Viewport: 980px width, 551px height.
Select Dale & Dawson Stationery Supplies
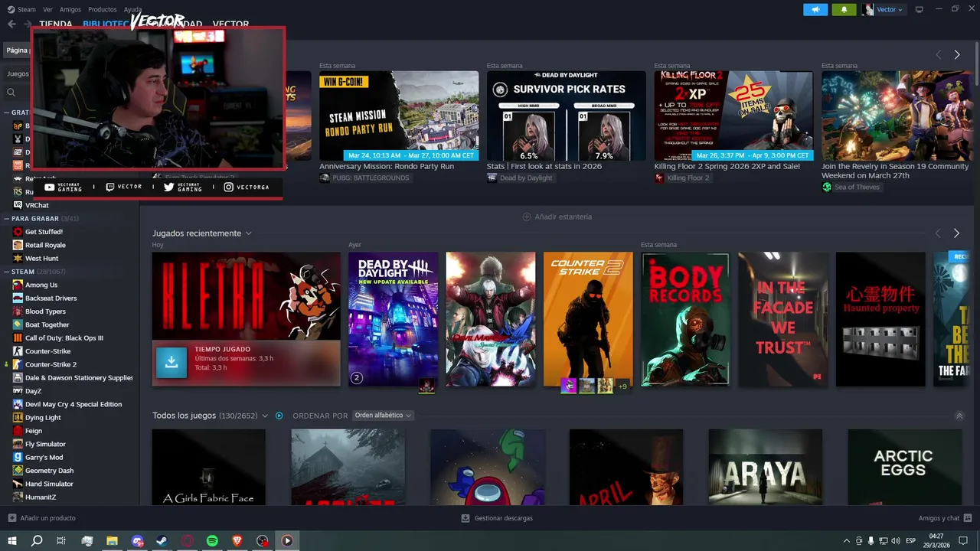pos(80,378)
